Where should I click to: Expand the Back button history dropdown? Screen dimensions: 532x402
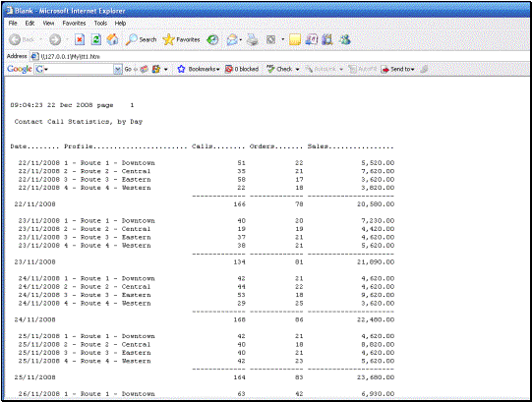click(x=40, y=40)
